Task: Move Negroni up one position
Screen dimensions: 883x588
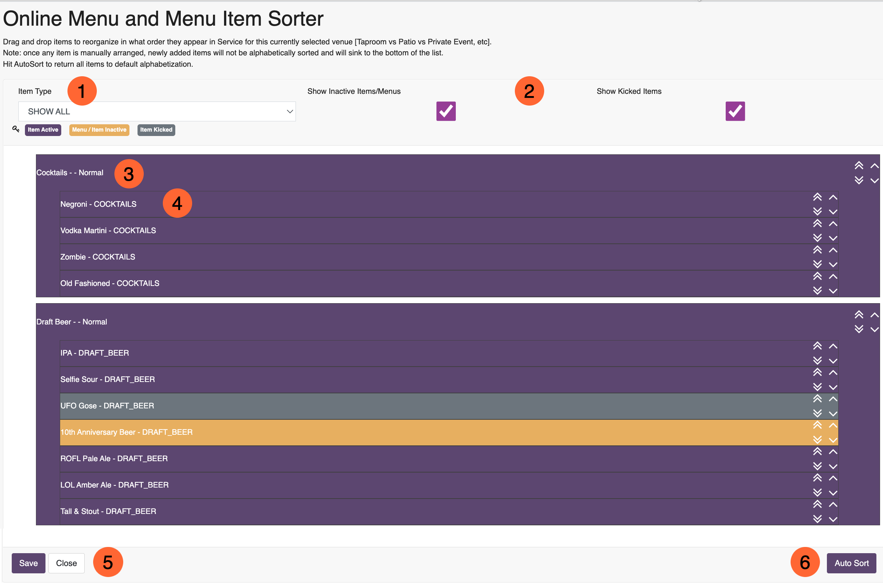Action: click(x=833, y=197)
